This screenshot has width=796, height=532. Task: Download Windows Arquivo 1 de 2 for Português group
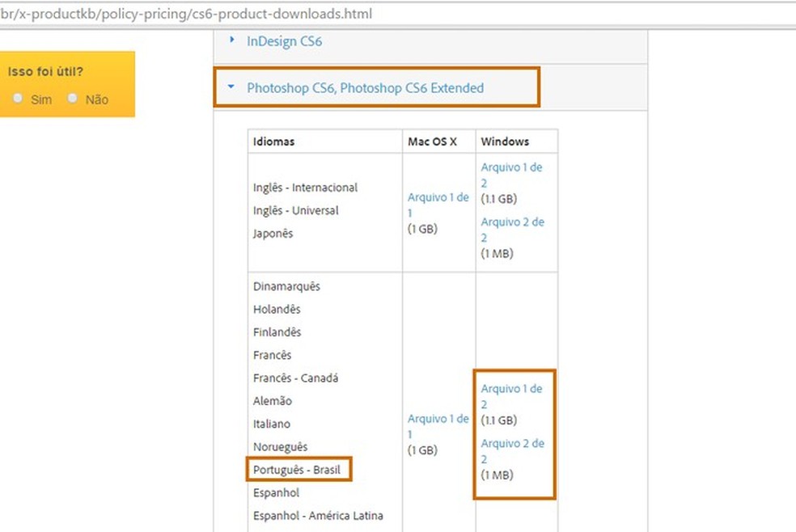(x=512, y=396)
